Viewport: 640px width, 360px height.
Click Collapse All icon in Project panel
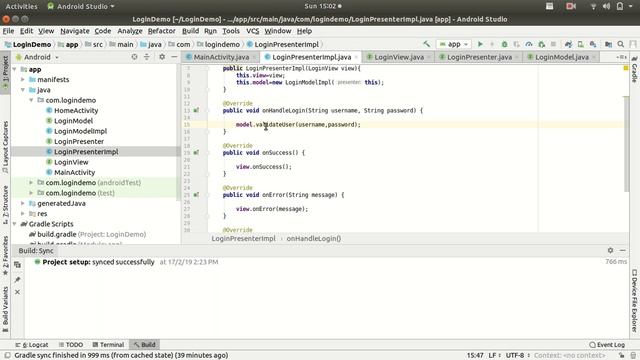pos(147,57)
